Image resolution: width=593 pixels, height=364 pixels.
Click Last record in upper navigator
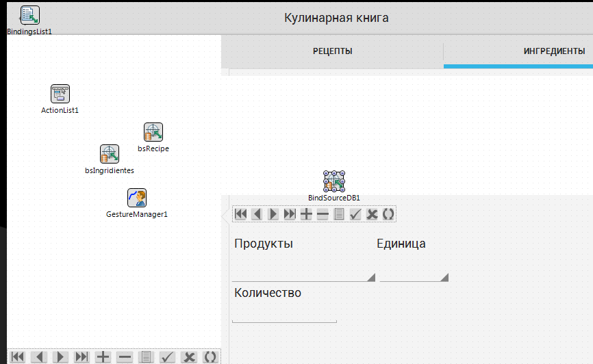tap(290, 214)
